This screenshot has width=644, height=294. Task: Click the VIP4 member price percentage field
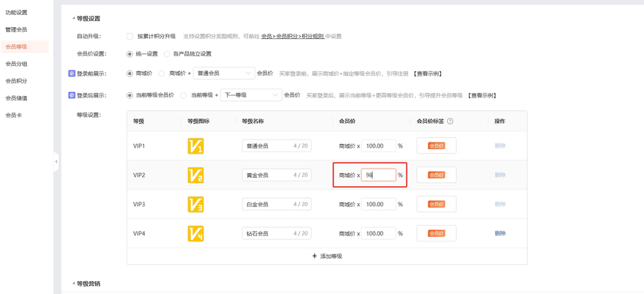pyautogui.click(x=379, y=233)
